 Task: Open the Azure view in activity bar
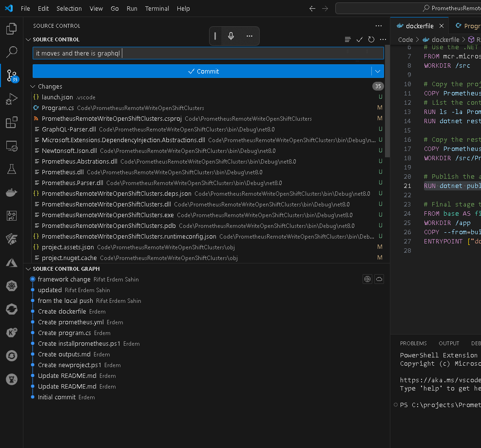tap(11, 262)
